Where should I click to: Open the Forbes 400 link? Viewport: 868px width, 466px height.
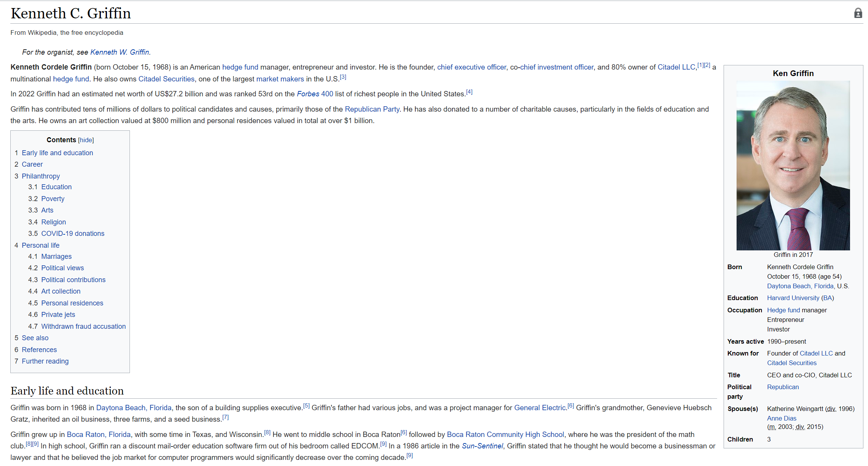[x=315, y=94]
